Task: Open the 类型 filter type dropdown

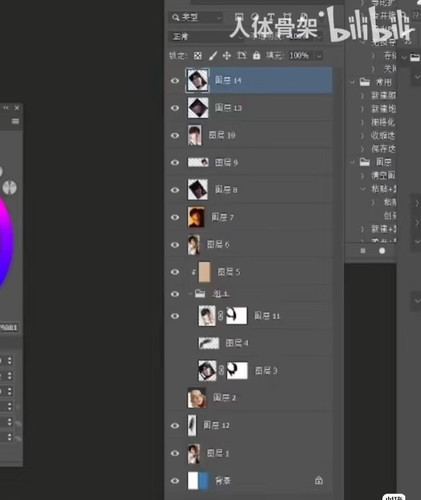Action: point(196,17)
